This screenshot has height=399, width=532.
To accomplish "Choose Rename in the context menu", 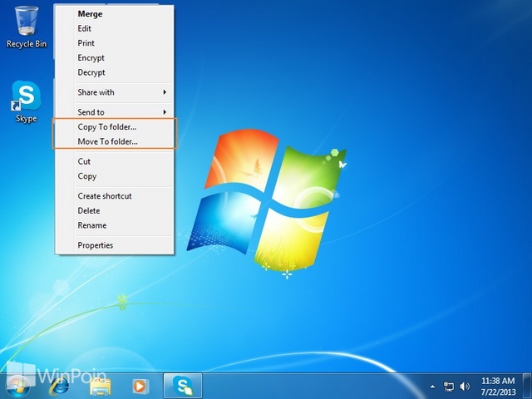I will click(x=115, y=225).
